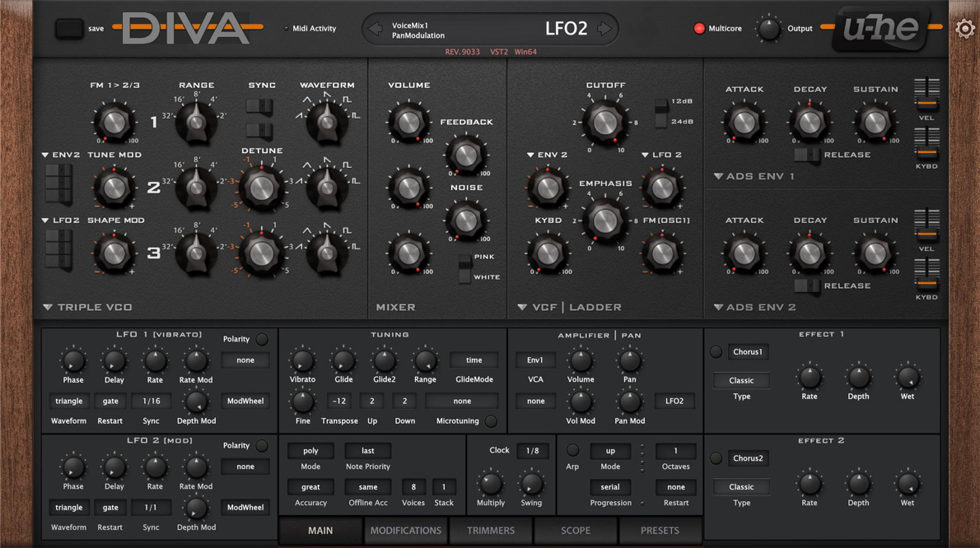980x548 pixels.
Task: Toggle LFO 1 Polarity button
Action: pyautogui.click(x=262, y=339)
